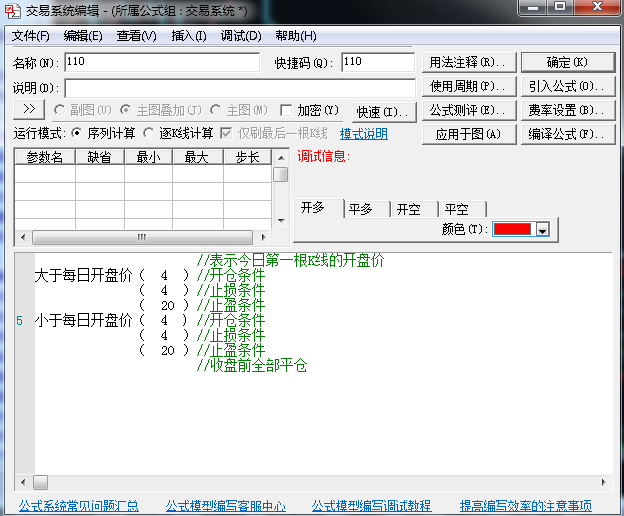Toggle the 加密 checkbox
This screenshot has height=516, width=624.
286,110
